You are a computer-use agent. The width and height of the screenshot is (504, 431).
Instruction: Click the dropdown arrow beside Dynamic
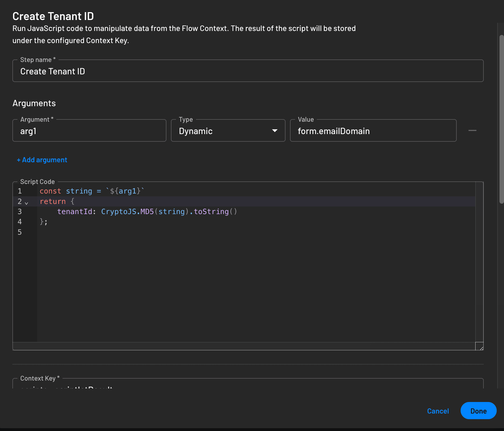[x=275, y=131]
